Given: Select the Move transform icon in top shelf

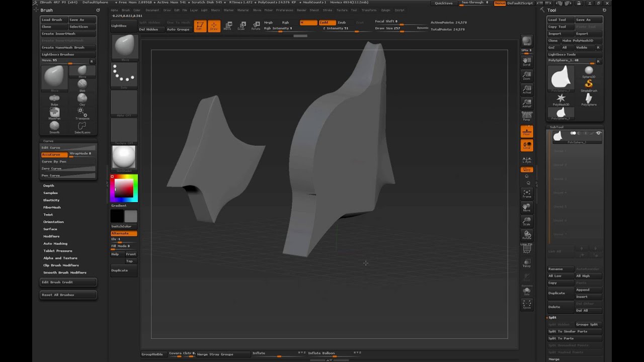Looking at the screenshot, I should coord(227,26).
